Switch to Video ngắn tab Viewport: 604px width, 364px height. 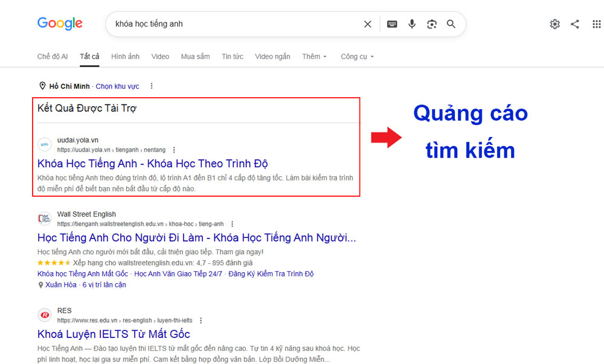pyautogui.click(x=272, y=57)
